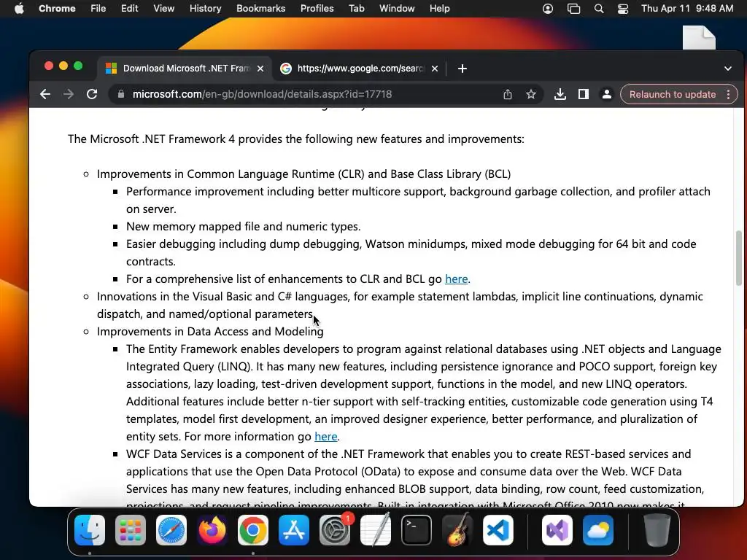Open the Apple menu
The width and height of the screenshot is (747, 560).
click(19, 9)
